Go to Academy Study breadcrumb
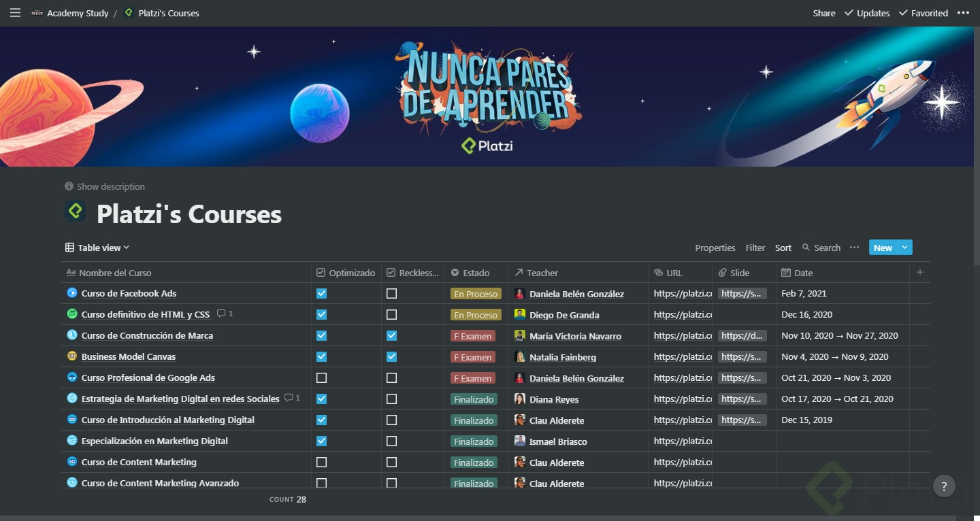The height and width of the screenshot is (521, 980). click(77, 13)
